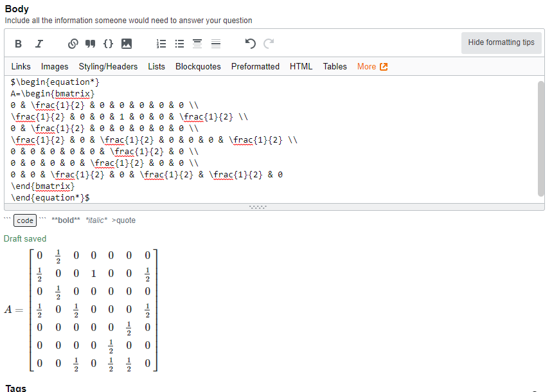Create a bulleted list from the toolbar

coord(179,44)
